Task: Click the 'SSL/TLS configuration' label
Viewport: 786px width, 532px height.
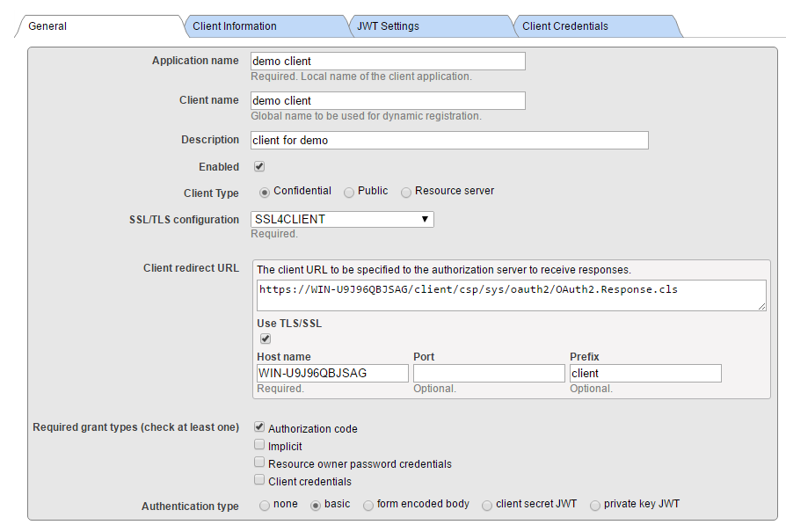Action: click(x=184, y=220)
